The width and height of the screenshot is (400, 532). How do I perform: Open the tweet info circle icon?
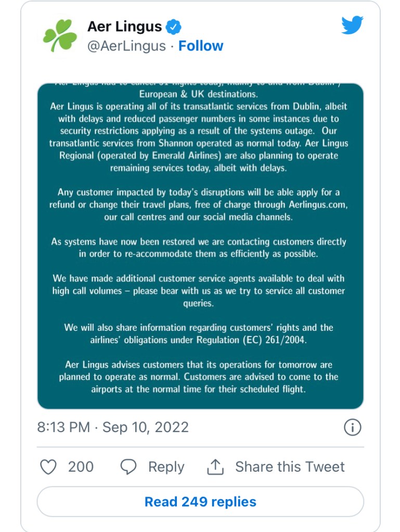coord(353,427)
